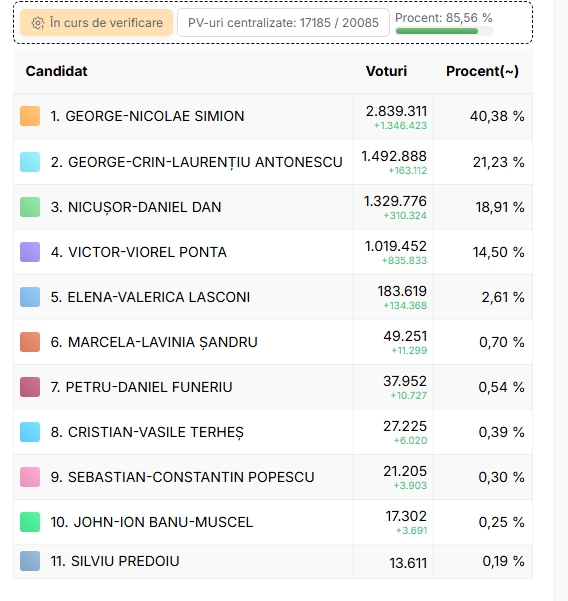This screenshot has width=568, height=601.
Task: Click the coral swatch for Marcela-Lavinia Șandru
Action: click(30, 342)
